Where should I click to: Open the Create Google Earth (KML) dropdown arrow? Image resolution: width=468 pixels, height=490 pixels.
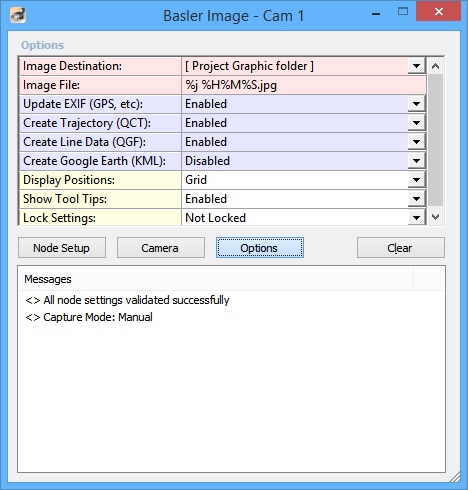(x=416, y=161)
